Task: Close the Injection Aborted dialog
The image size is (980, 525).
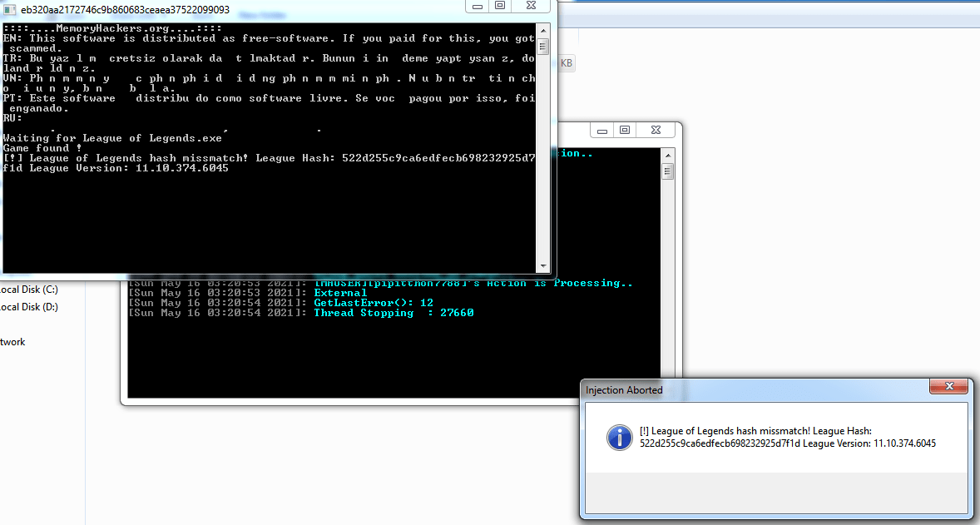Action: pos(948,386)
